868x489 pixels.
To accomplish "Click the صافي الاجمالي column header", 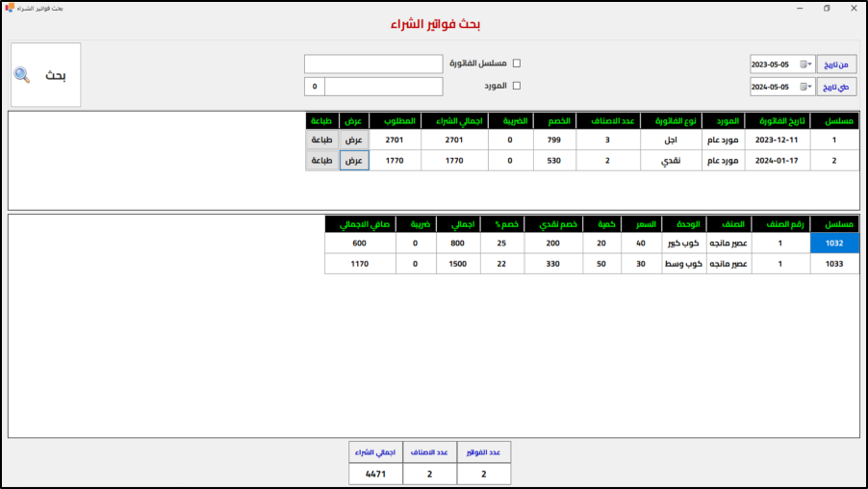I will point(359,224).
